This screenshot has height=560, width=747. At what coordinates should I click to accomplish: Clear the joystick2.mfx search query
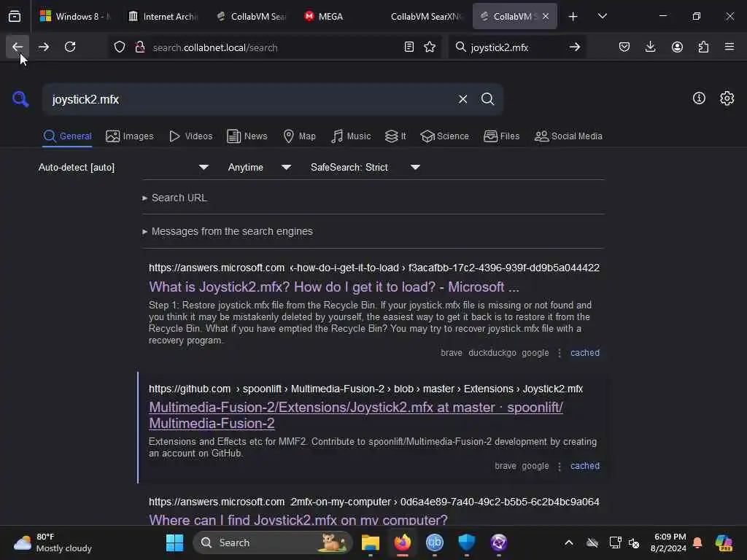point(462,99)
